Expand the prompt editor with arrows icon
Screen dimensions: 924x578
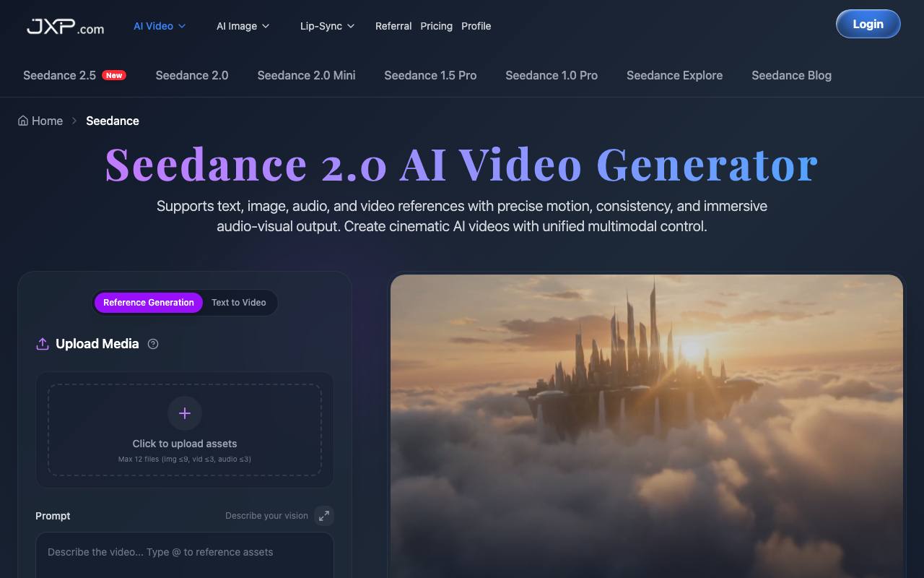[324, 516]
